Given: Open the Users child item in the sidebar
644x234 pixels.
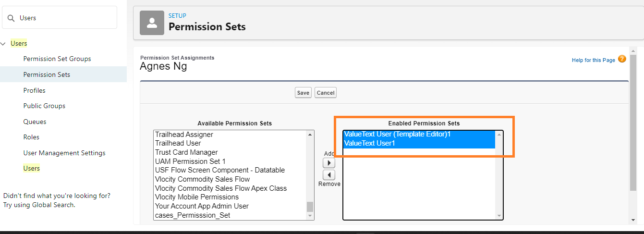Looking at the screenshot, I should 32,168.
